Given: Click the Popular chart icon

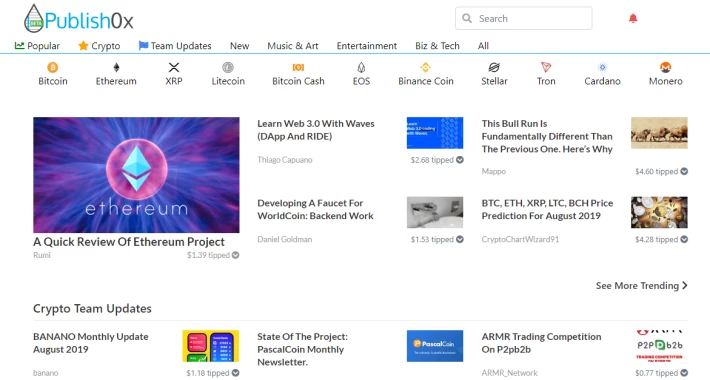Looking at the screenshot, I should tap(19, 45).
